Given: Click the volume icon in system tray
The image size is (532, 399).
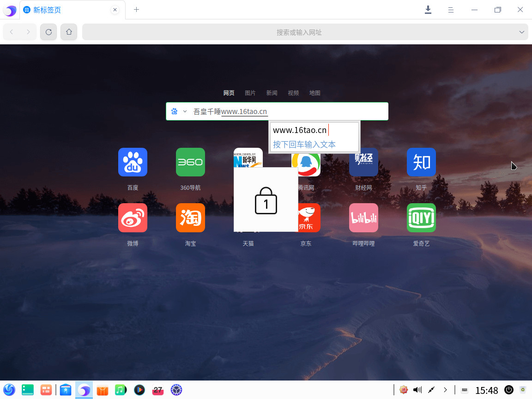Looking at the screenshot, I should click(x=417, y=390).
